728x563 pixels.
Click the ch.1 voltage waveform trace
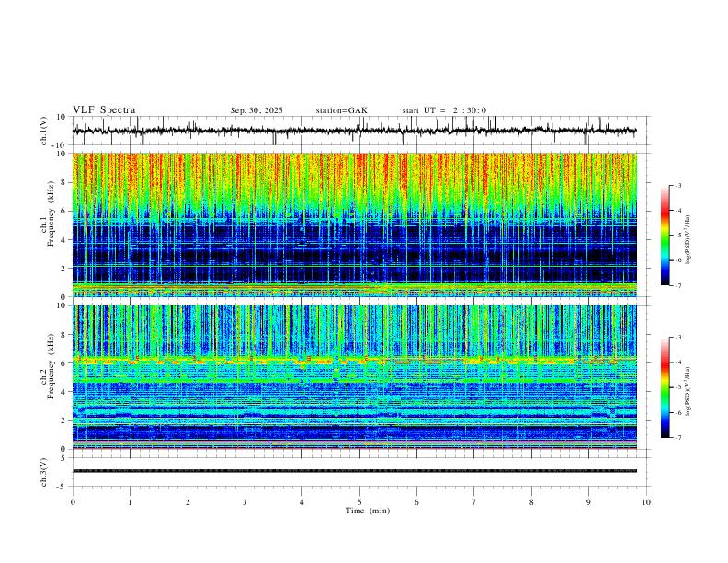click(355, 131)
